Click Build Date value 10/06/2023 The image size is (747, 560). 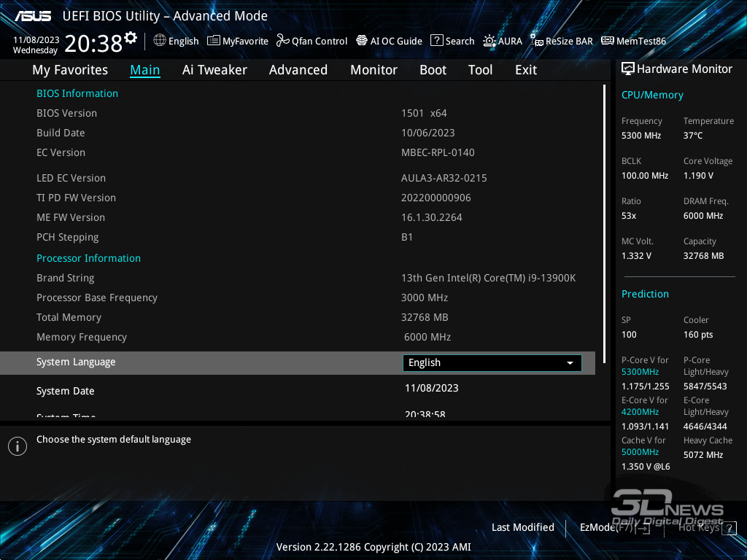[427, 133]
